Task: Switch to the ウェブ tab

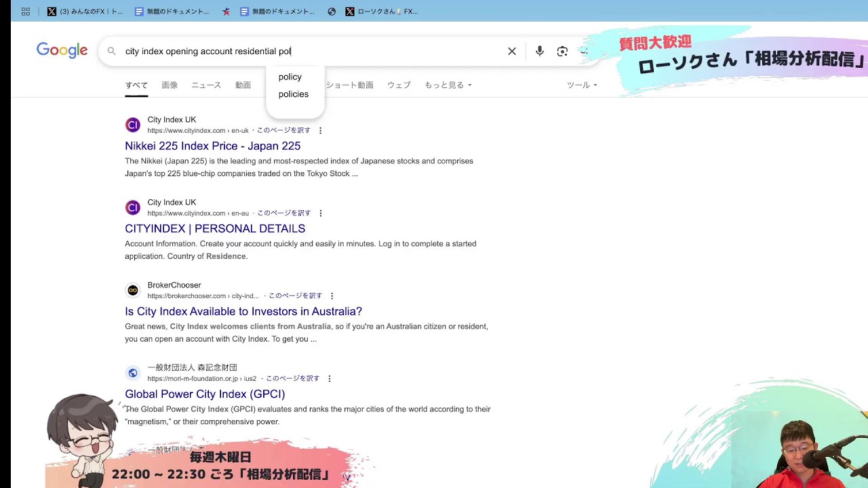Action: (x=399, y=85)
